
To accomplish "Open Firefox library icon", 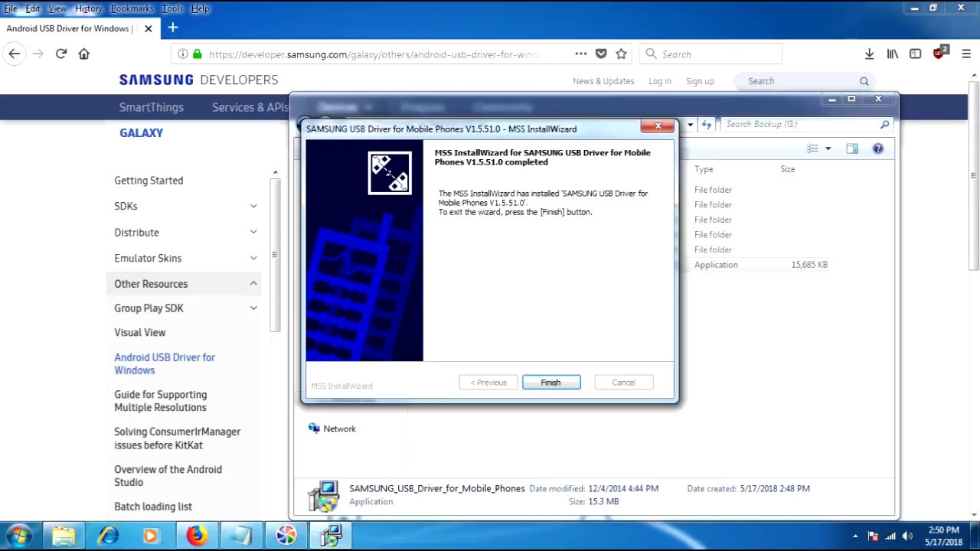I will (x=893, y=54).
